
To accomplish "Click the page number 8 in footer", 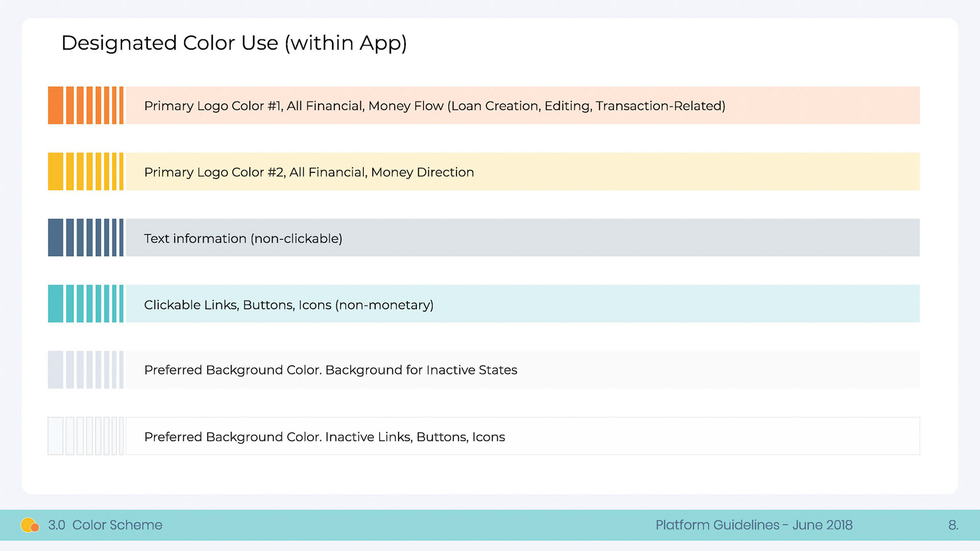I will click(x=953, y=525).
